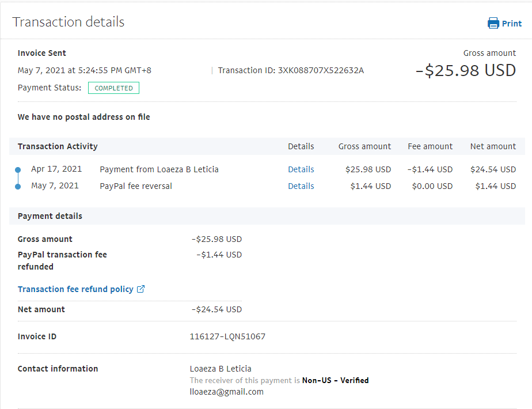Open Details for PayPal fee reversal
This screenshot has width=532, height=409.
tap(301, 186)
